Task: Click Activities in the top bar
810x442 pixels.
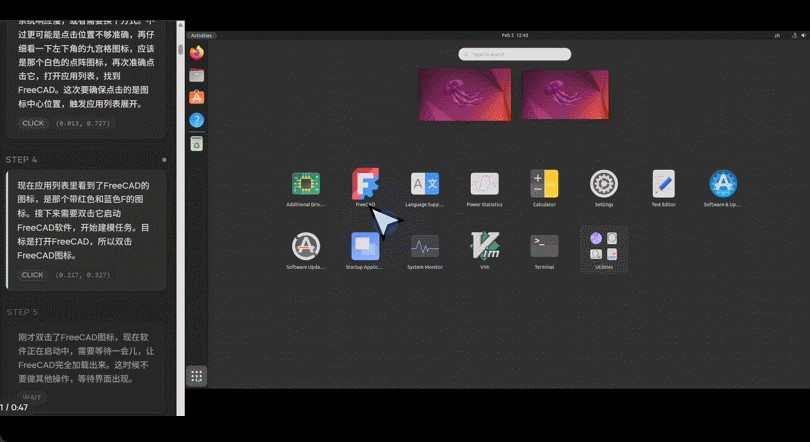Action: pyautogui.click(x=202, y=35)
